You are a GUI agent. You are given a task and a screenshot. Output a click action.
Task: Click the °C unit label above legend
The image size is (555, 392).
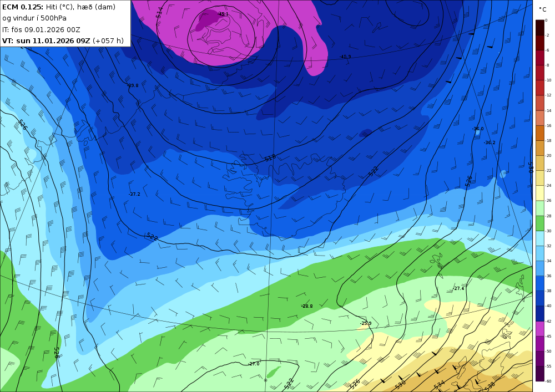point(543,9)
